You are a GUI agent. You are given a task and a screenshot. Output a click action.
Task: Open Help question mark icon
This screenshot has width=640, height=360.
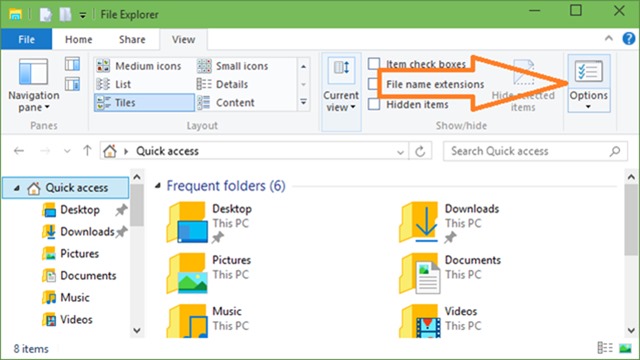click(629, 39)
